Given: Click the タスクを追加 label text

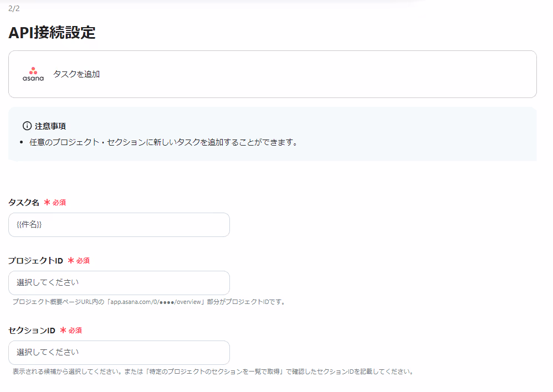Looking at the screenshot, I should tap(76, 74).
